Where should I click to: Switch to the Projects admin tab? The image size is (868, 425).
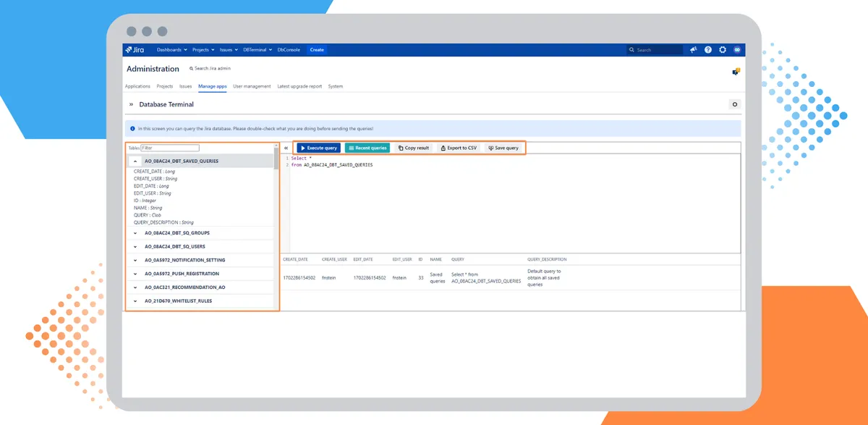coord(165,86)
